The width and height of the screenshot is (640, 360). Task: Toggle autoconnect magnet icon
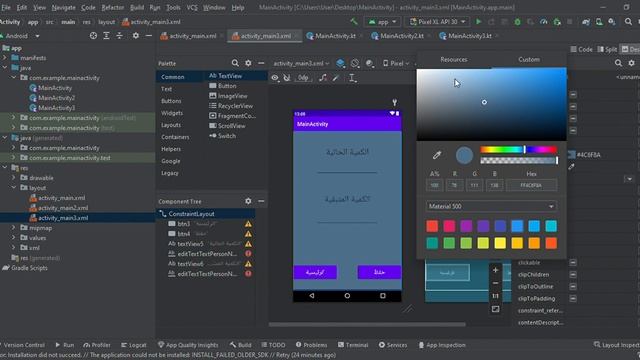287,78
